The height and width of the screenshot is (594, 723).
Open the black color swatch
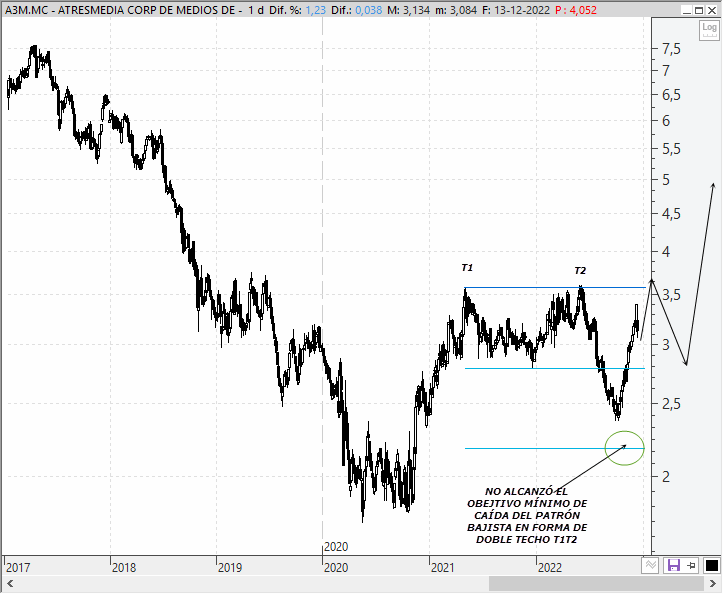(x=711, y=565)
